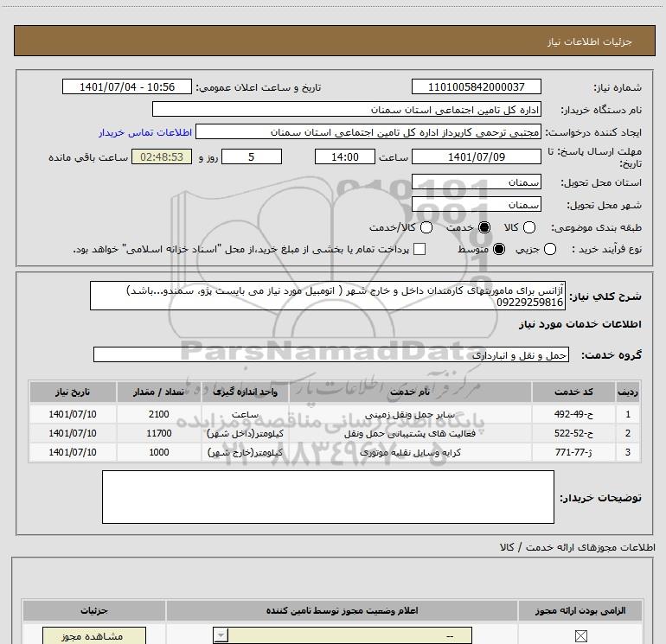Open the اطلاعات تماس خریدار link
The image size is (666, 644).
[145, 132]
